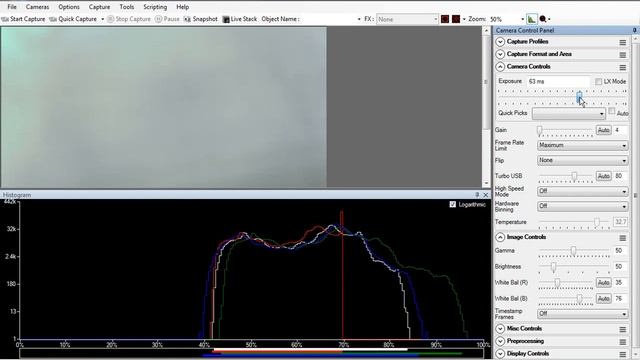Image resolution: width=640 pixels, height=360 pixels.
Task: Click White Bal (B) Auto button
Action: (603, 299)
